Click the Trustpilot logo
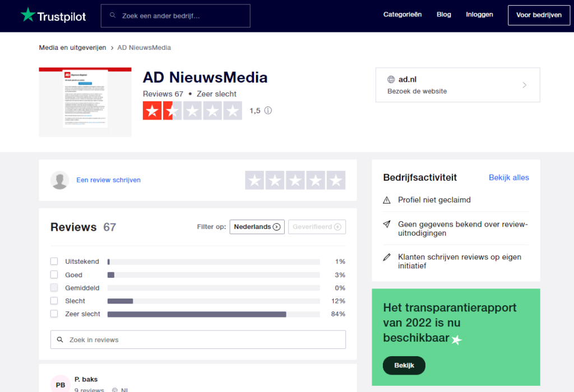Screen dimensions: 574x392 coord(53,15)
